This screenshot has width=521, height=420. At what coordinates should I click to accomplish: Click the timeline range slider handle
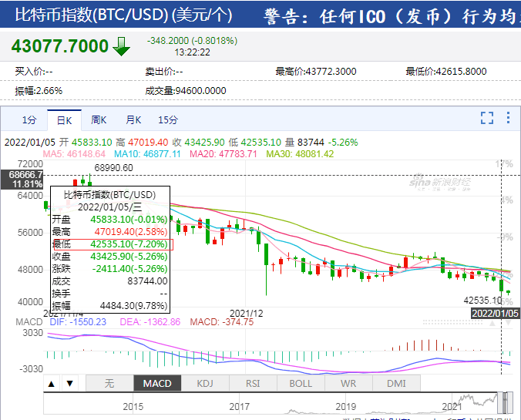[x=505, y=403]
